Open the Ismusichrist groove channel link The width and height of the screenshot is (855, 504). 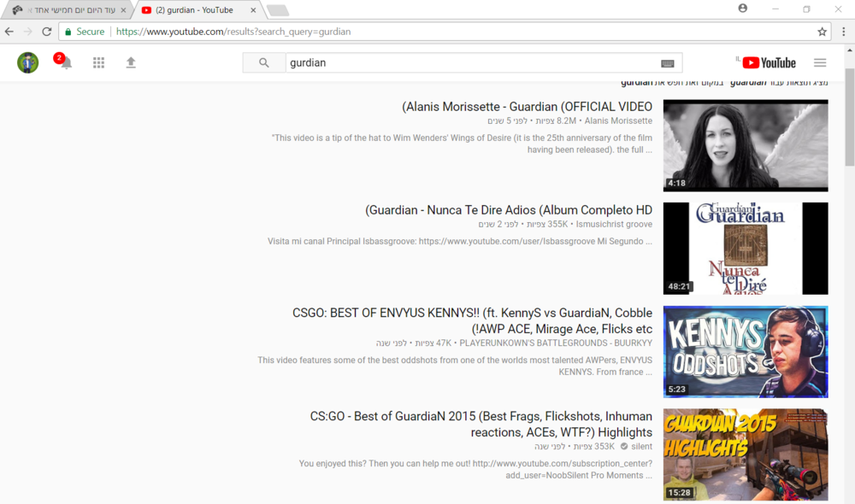(614, 224)
